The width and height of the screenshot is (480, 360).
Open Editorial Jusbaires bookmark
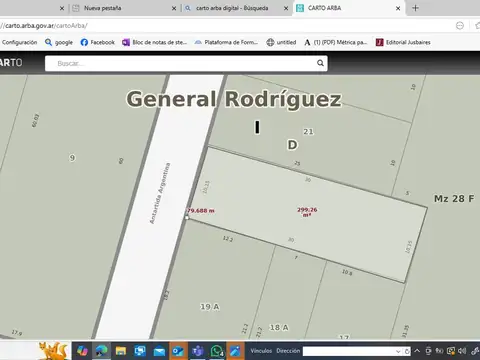tap(403, 42)
